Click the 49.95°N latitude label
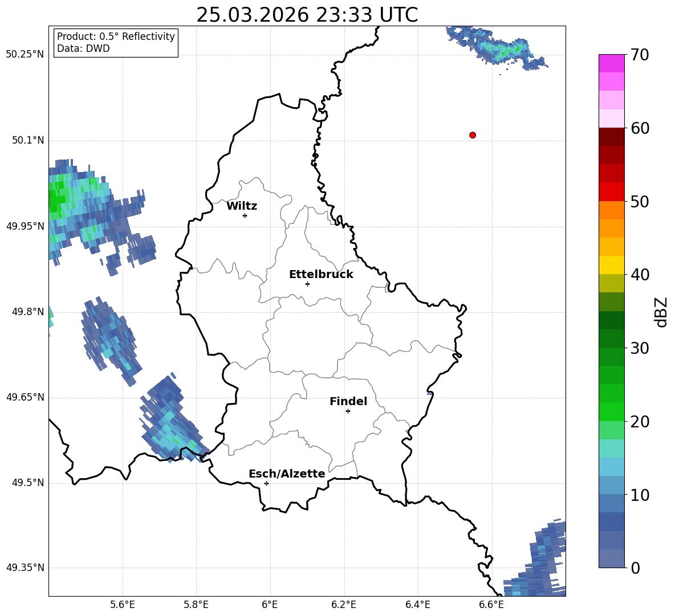The width and height of the screenshot is (675, 616). pos(25,226)
